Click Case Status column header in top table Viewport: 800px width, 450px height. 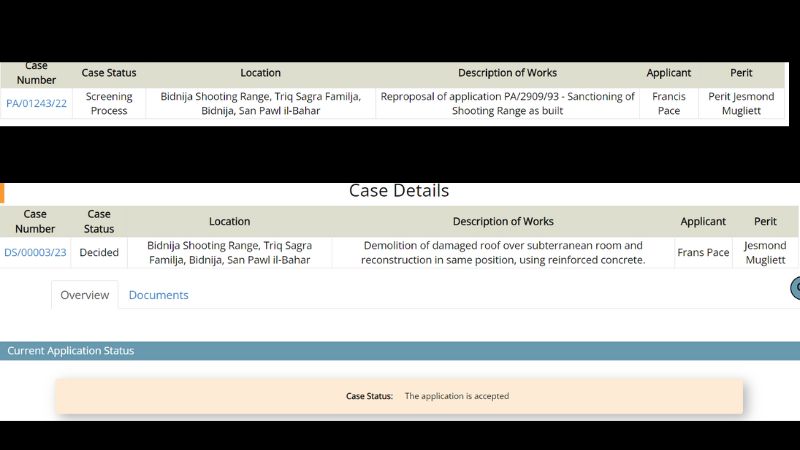click(x=109, y=73)
